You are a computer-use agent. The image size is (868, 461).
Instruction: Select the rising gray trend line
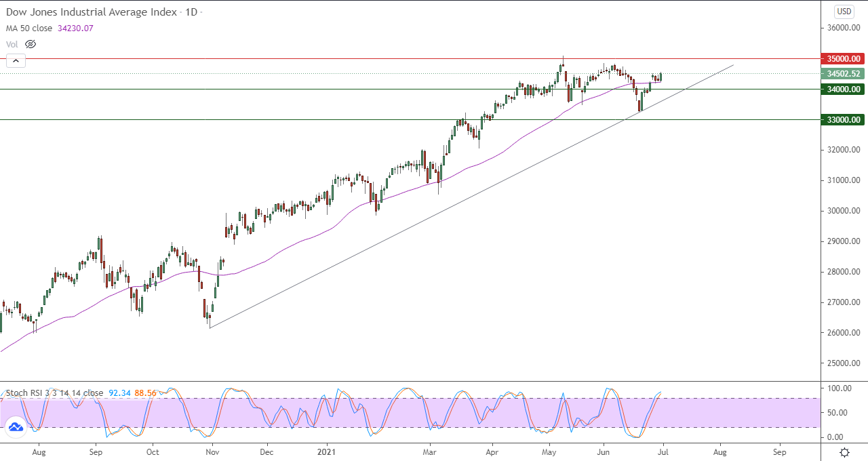(471, 197)
